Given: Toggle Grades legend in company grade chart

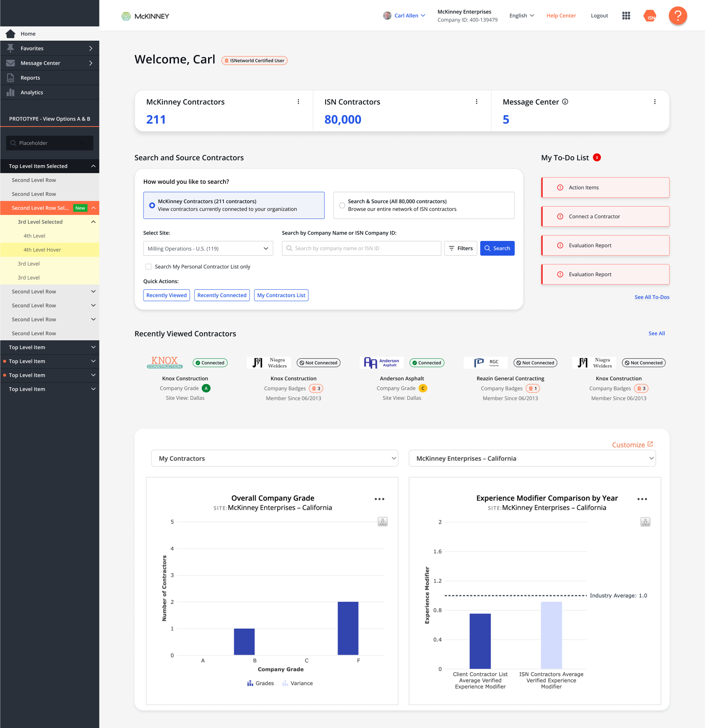Looking at the screenshot, I should click(x=261, y=683).
